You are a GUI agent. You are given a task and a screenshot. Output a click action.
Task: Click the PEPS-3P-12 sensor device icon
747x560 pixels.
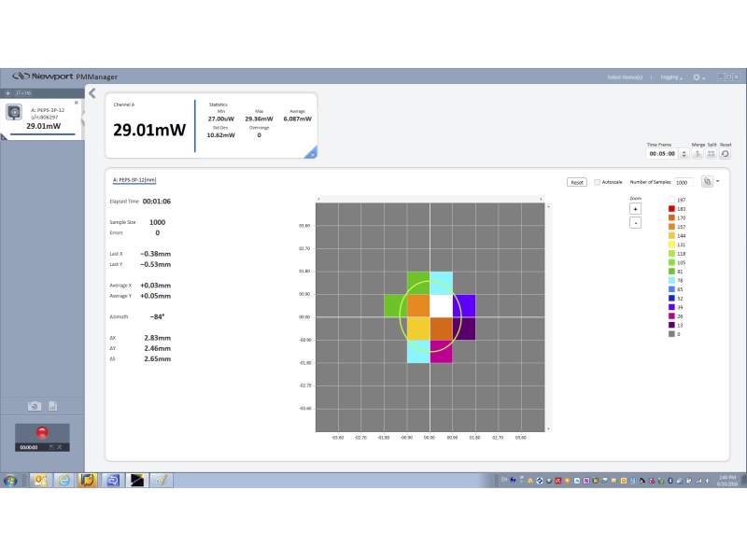pyautogui.click(x=15, y=112)
